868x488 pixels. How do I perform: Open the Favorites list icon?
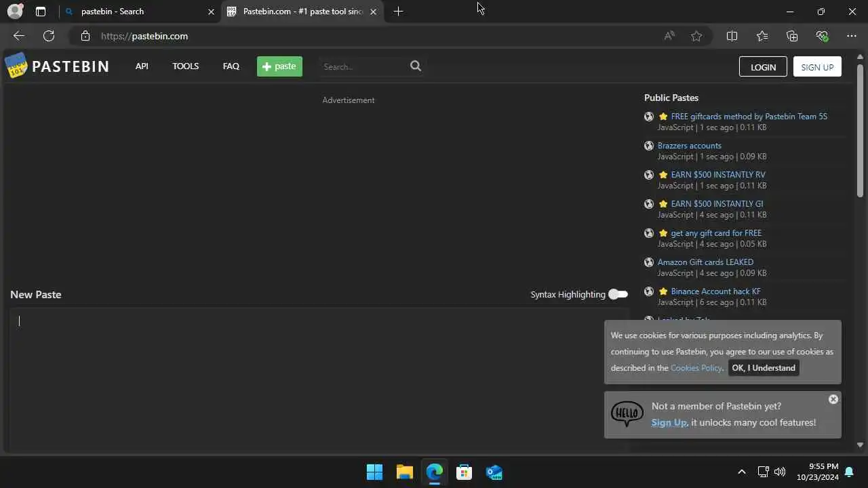(x=762, y=36)
